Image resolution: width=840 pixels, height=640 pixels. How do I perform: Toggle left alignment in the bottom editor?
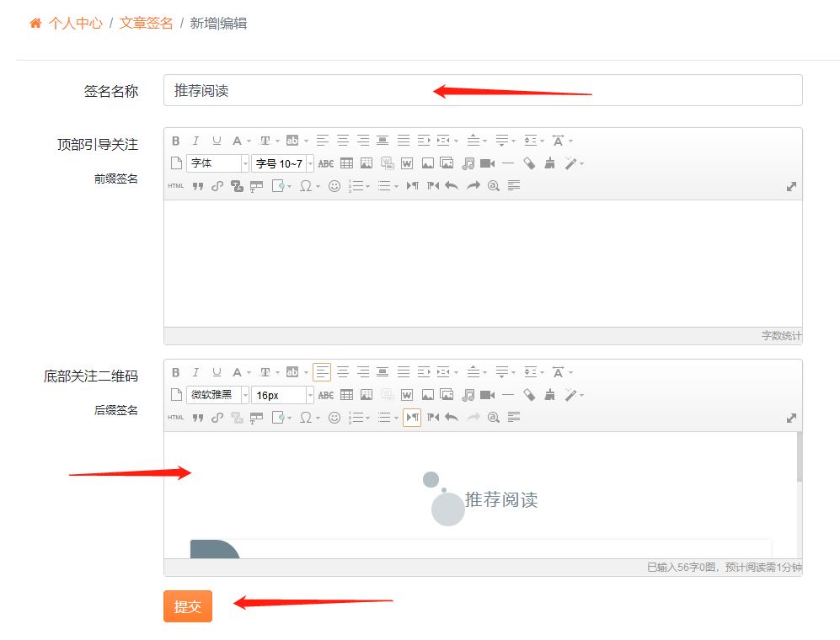click(322, 372)
